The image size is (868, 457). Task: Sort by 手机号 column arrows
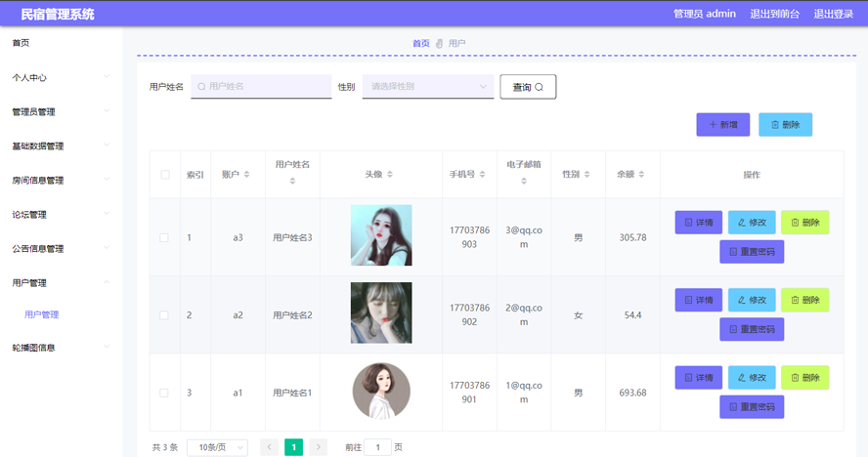point(482,174)
